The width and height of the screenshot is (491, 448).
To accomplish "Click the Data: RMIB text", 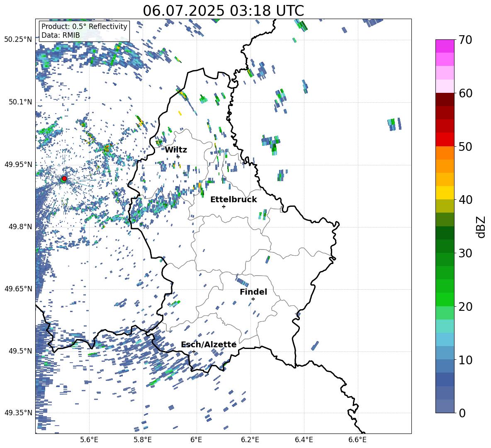I will coord(61,35).
